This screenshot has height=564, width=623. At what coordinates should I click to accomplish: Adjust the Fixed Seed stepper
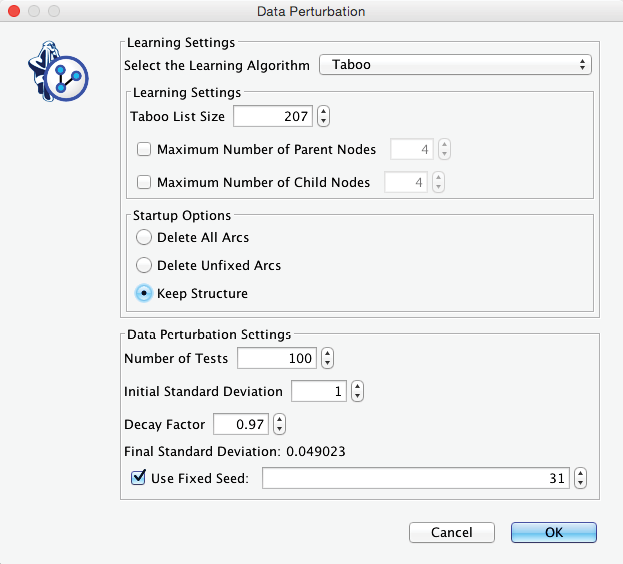[580, 478]
